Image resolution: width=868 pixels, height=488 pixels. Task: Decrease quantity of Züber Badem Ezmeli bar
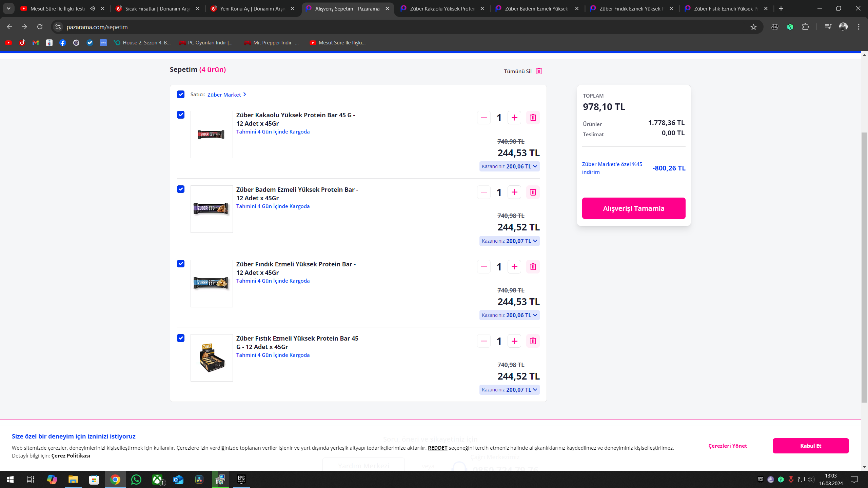click(484, 192)
